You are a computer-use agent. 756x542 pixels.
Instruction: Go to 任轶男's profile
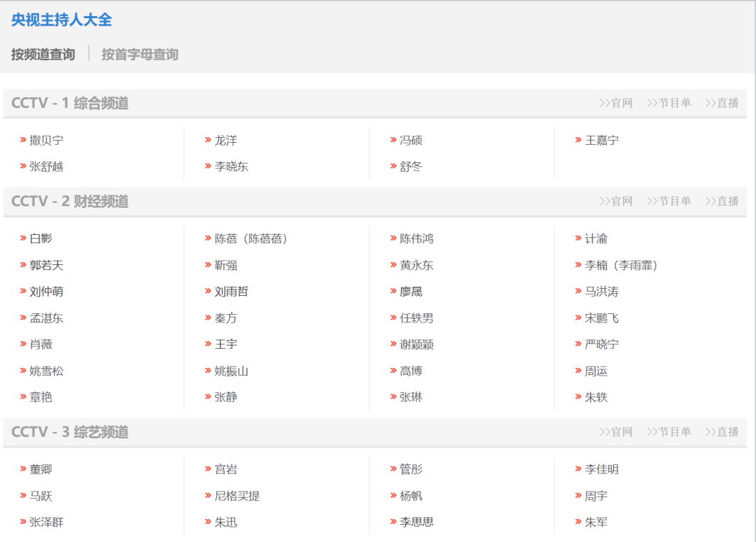416,318
